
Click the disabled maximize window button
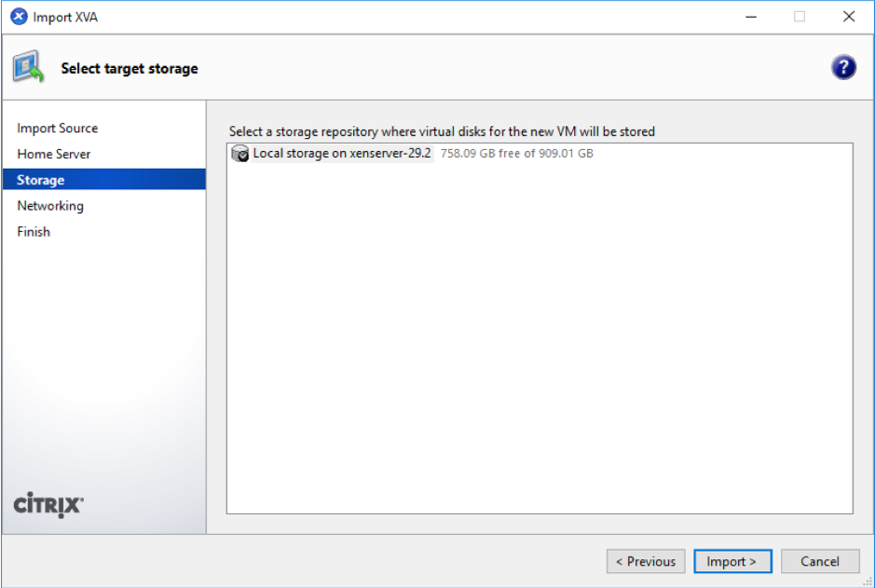coord(800,17)
